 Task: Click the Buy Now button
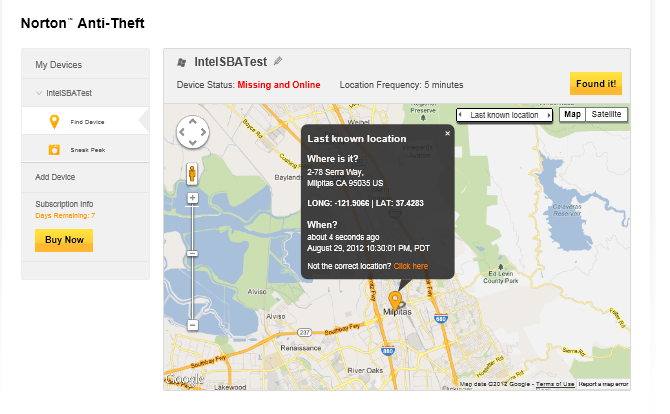point(64,240)
